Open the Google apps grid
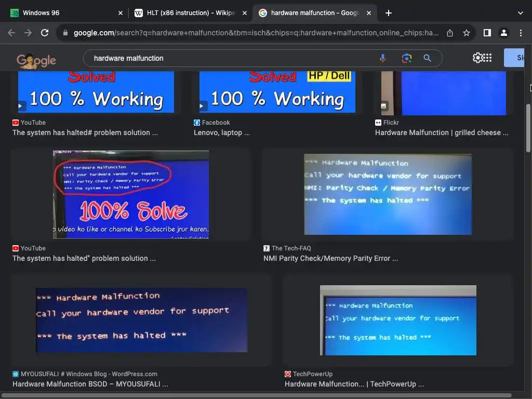The width and height of the screenshot is (532, 399). click(x=487, y=58)
